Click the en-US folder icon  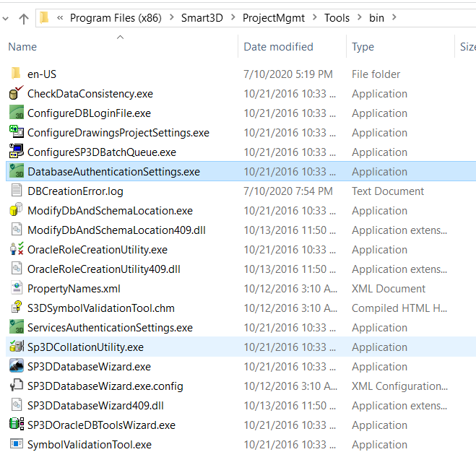pos(16,74)
